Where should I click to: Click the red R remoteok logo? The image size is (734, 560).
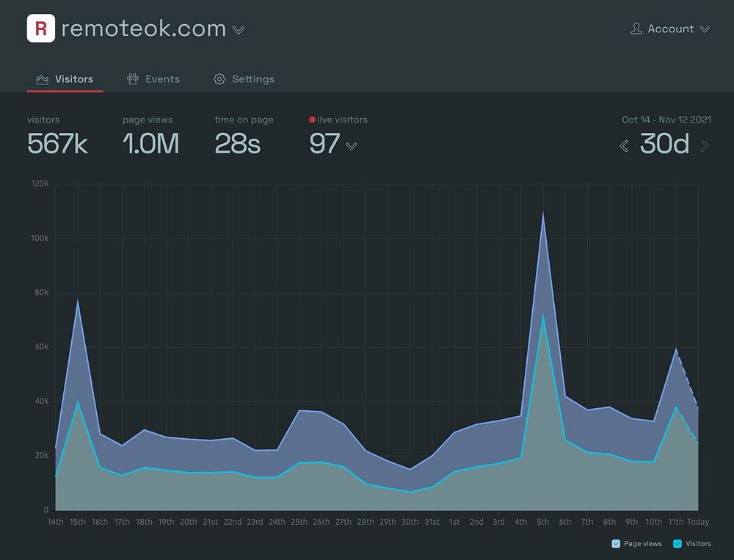40,28
